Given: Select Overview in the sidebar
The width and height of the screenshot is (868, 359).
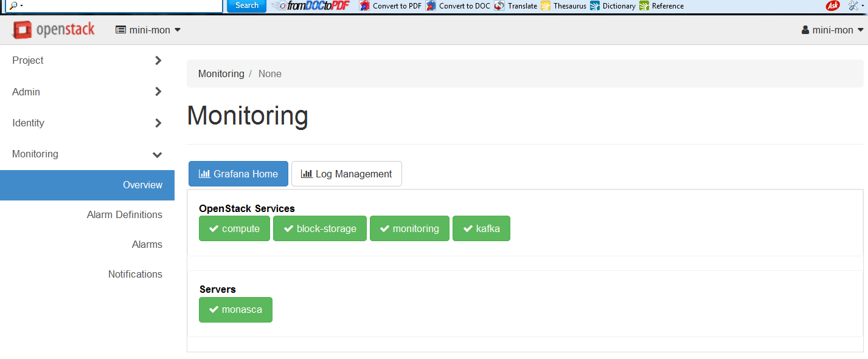Looking at the screenshot, I should click(x=87, y=185).
